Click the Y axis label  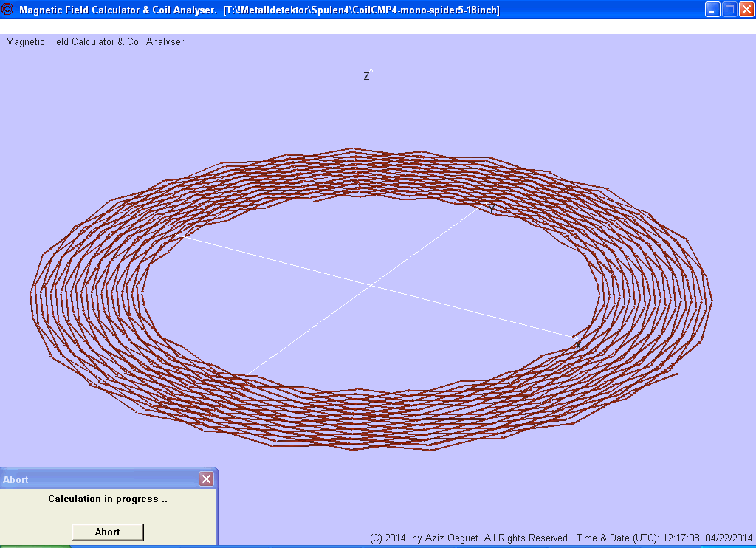point(492,210)
